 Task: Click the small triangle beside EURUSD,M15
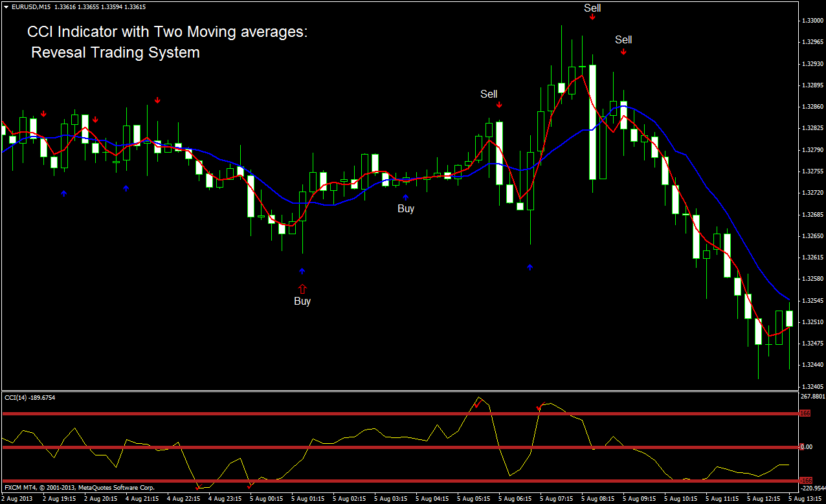click(x=6, y=7)
